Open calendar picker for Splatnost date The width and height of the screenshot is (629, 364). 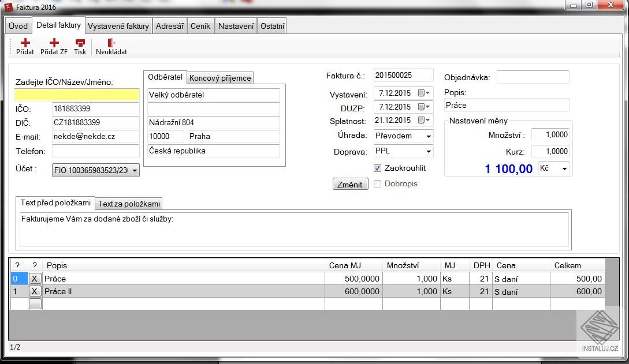[424, 120]
